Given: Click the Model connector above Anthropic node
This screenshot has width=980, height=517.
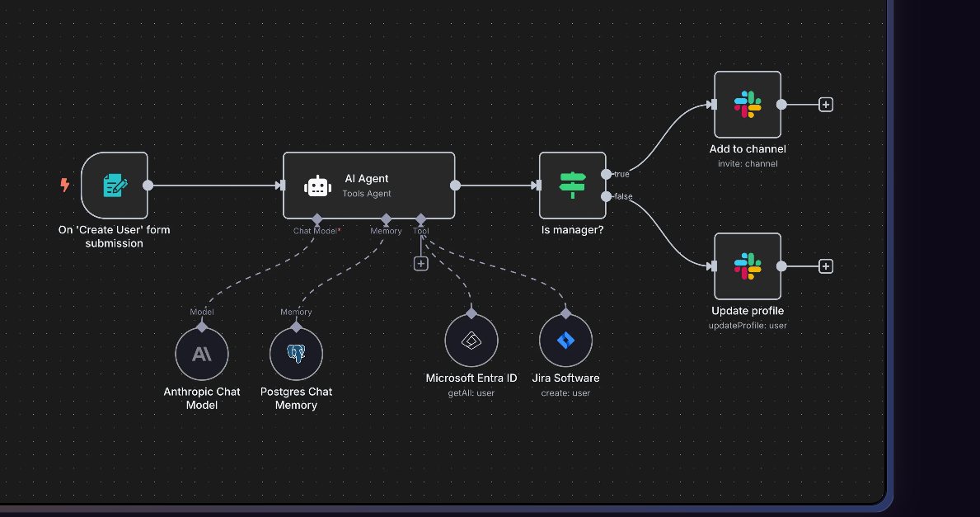Looking at the screenshot, I should tap(202, 327).
